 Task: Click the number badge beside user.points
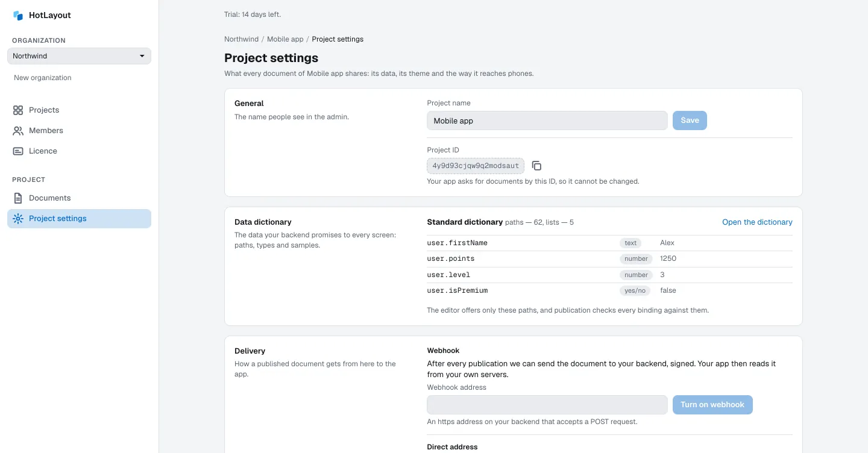(x=636, y=259)
